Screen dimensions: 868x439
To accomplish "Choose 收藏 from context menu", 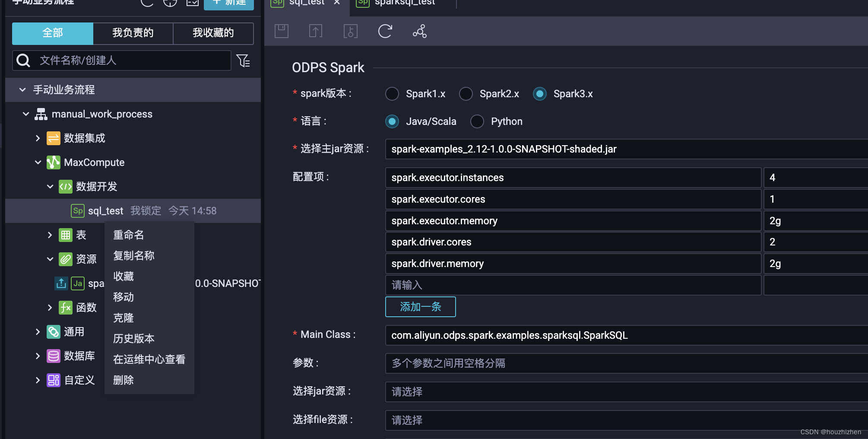I will 149,277.
